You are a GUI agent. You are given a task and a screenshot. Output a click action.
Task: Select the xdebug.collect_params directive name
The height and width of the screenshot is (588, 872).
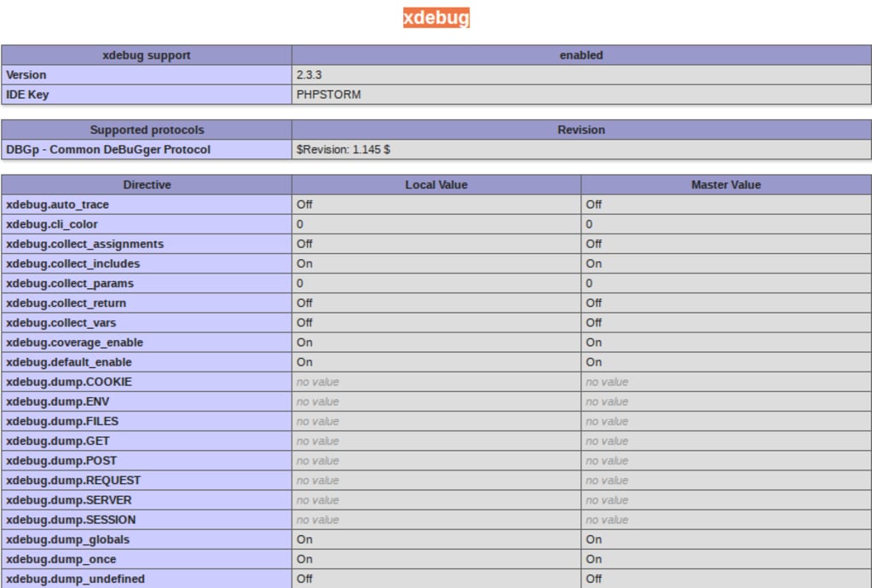tap(70, 284)
